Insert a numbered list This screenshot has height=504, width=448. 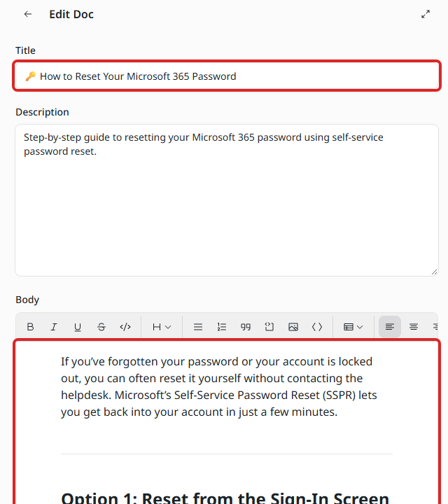point(222,327)
